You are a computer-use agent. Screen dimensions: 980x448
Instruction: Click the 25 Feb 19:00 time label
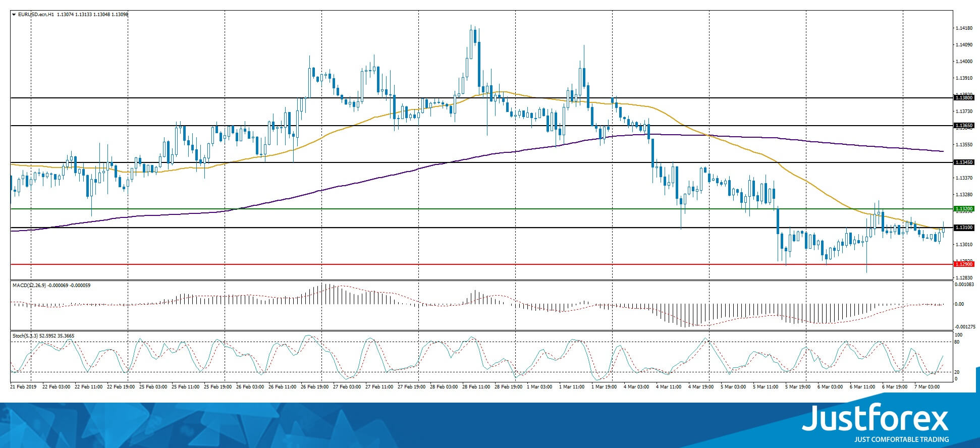pyautogui.click(x=218, y=387)
